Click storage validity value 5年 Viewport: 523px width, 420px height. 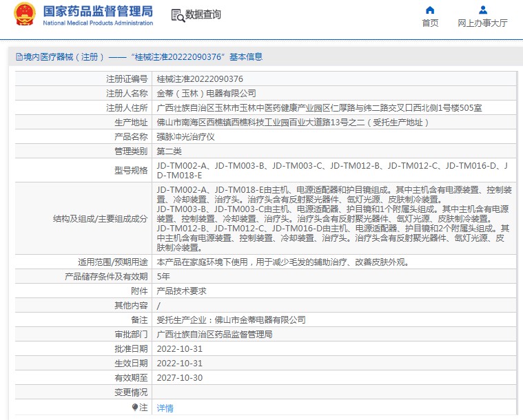163,276
